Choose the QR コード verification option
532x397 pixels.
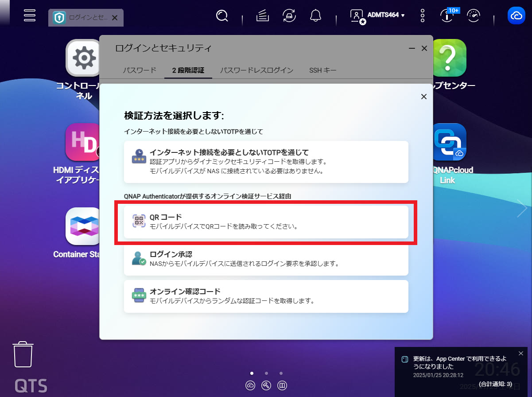pos(266,222)
